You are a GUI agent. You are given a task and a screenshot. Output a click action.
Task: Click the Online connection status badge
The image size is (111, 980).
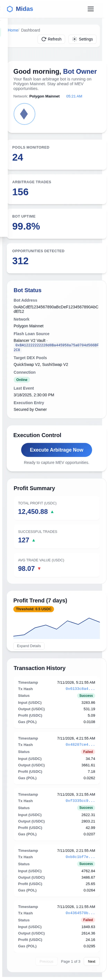(x=22, y=380)
